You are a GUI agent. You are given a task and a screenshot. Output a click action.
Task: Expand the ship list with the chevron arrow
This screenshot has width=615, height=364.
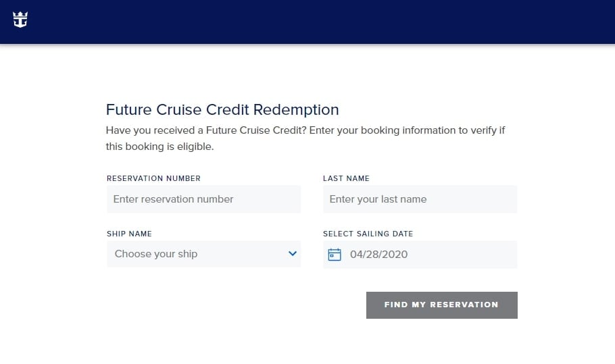tap(292, 253)
